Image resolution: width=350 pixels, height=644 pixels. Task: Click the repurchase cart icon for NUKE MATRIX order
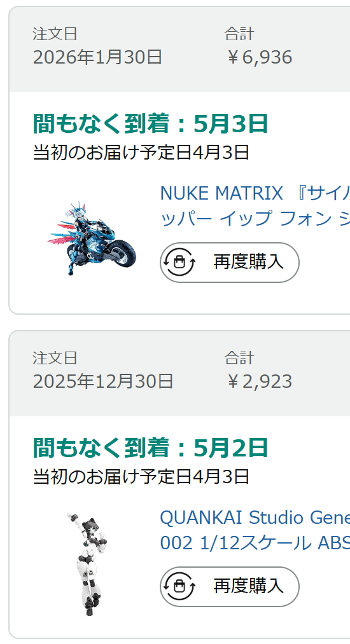click(x=179, y=262)
